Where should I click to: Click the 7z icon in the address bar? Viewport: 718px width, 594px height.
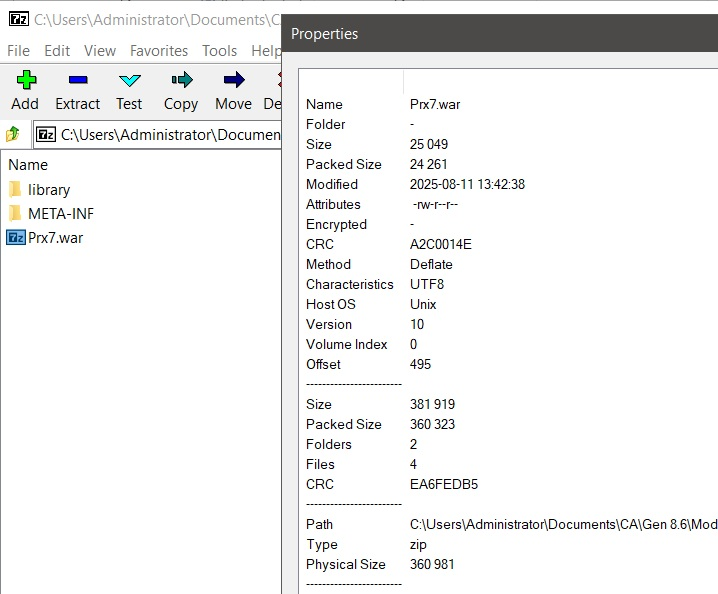[x=46, y=134]
